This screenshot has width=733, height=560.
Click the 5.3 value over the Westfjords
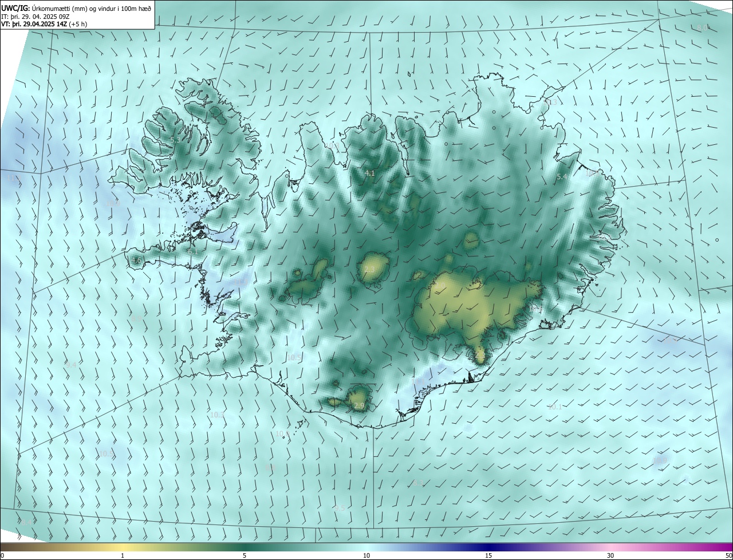(175, 140)
